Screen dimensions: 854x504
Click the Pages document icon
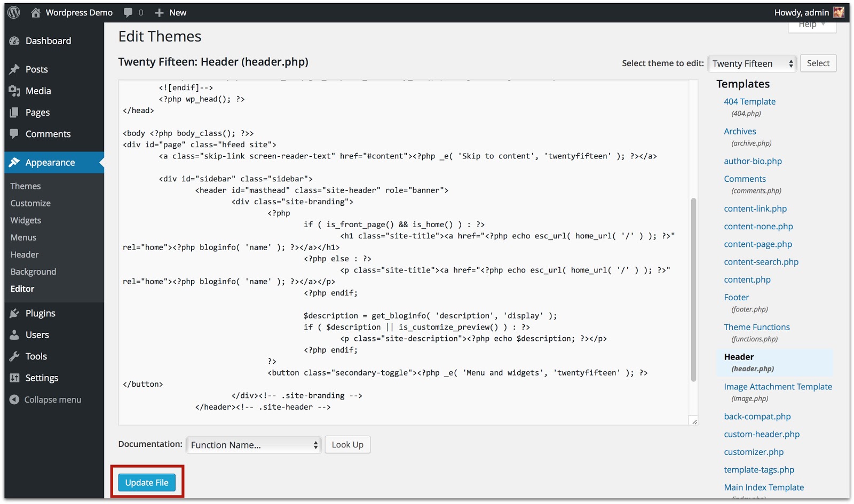[14, 112]
